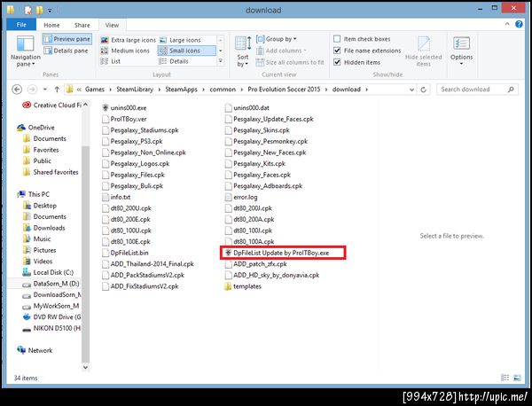Select Large icons layout
Image resolution: width=532 pixels, height=406 pixels.
pos(181,40)
